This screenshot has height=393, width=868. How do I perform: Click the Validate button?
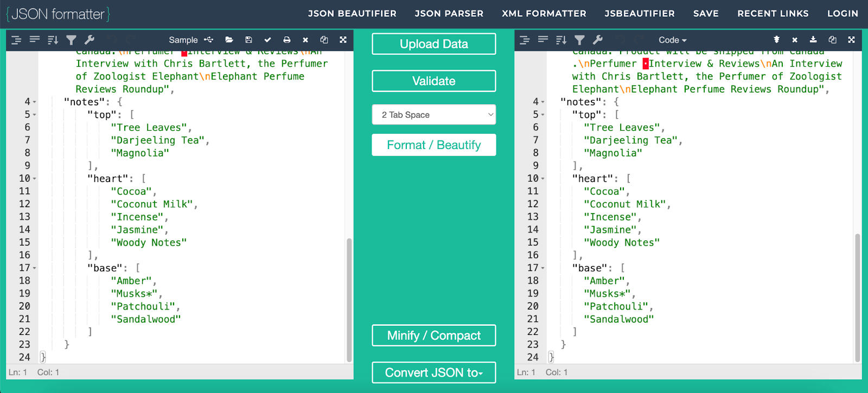tap(434, 81)
